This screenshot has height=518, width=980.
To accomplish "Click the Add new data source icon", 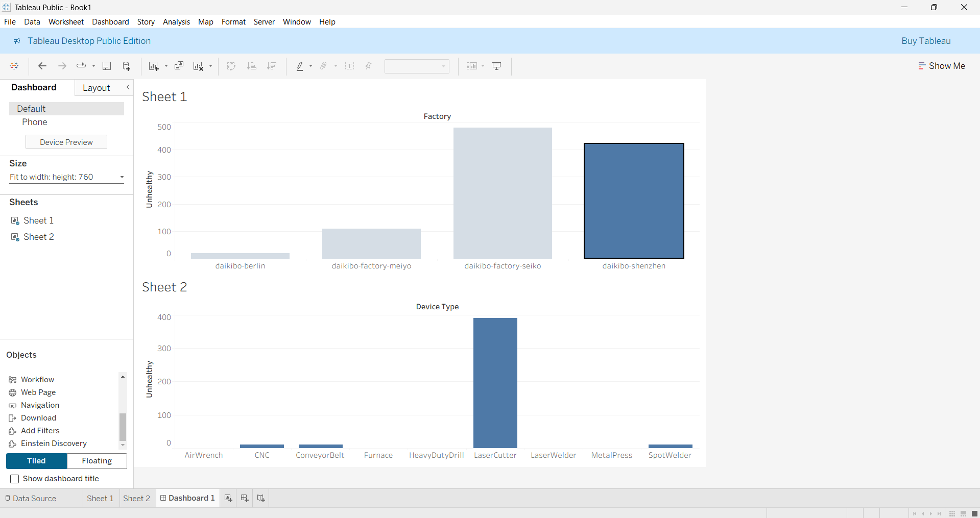I will 127,66.
